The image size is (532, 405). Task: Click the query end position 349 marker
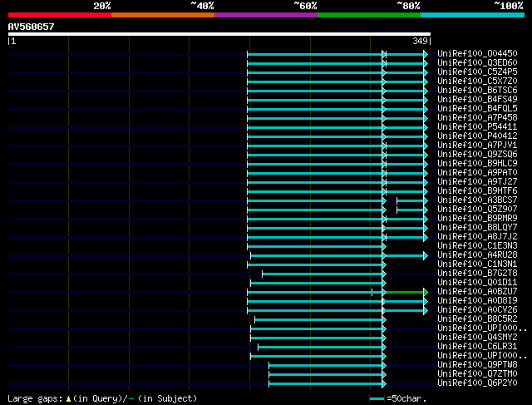pyautogui.click(x=421, y=41)
